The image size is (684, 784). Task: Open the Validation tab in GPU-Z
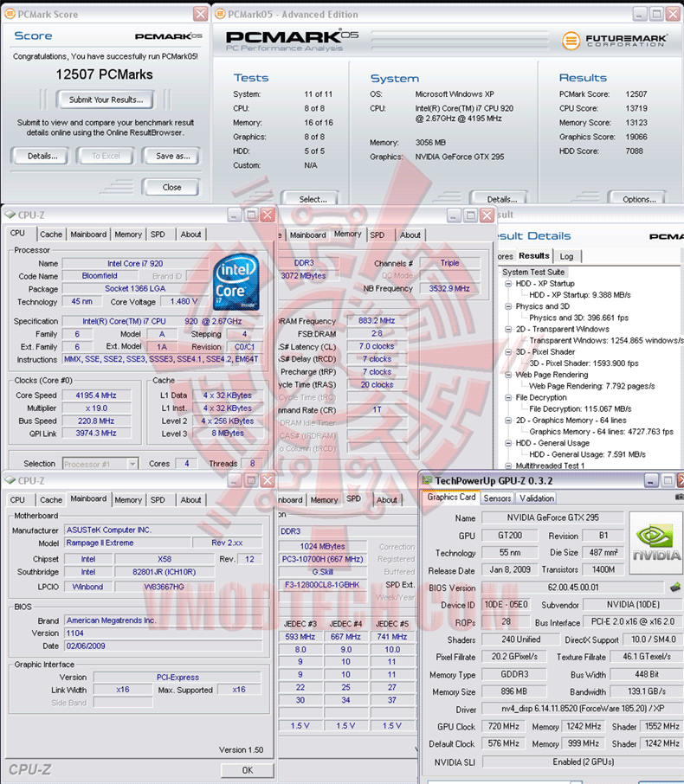coord(537,498)
